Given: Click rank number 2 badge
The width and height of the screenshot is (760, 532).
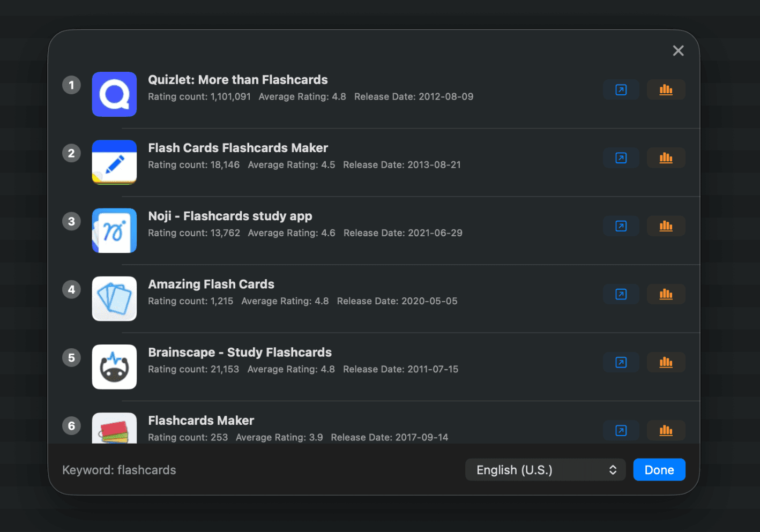Looking at the screenshot, I should tap(71, 153).
